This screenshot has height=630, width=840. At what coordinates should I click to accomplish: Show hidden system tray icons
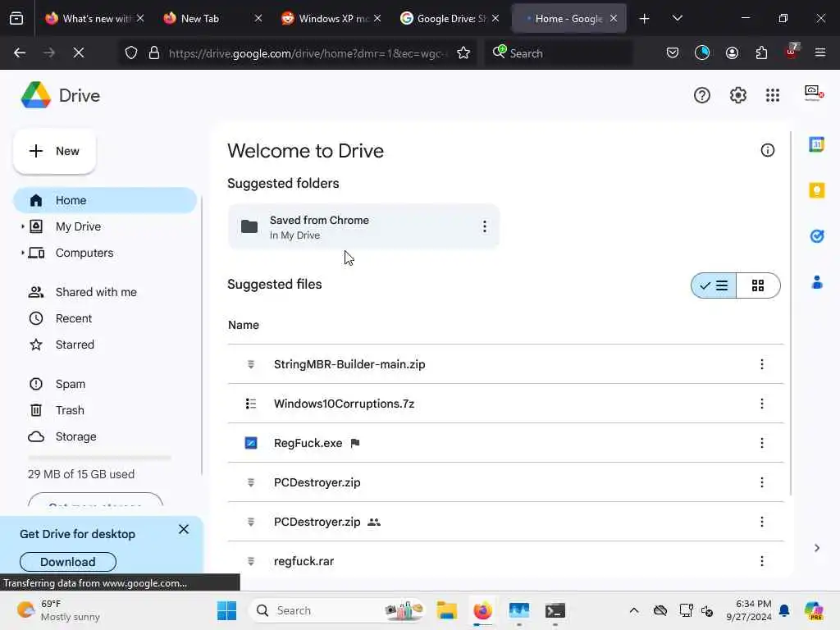[x=634, y=610]
